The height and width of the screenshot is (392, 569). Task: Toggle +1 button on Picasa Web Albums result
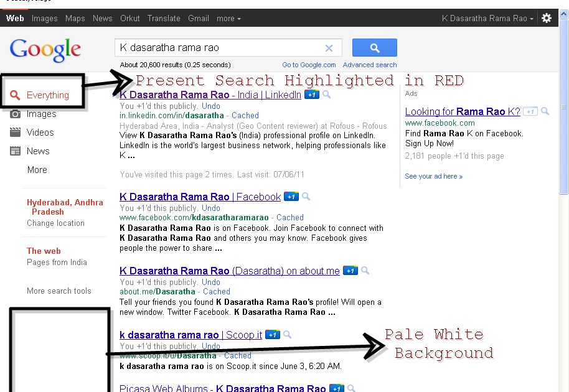point(336,388)
